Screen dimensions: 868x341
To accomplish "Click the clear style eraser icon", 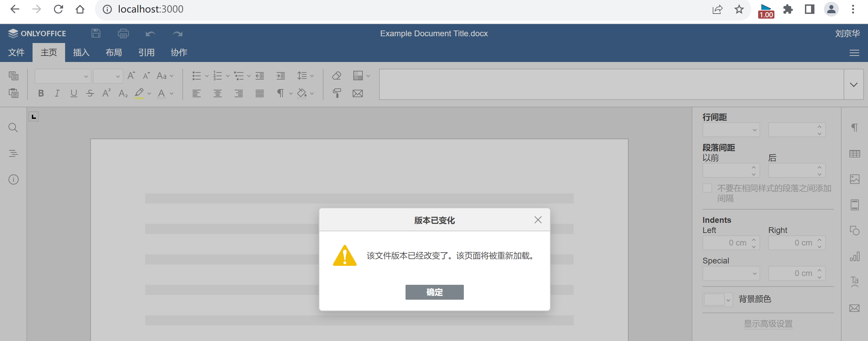I will pyautogui.click(x=337, y=76).
